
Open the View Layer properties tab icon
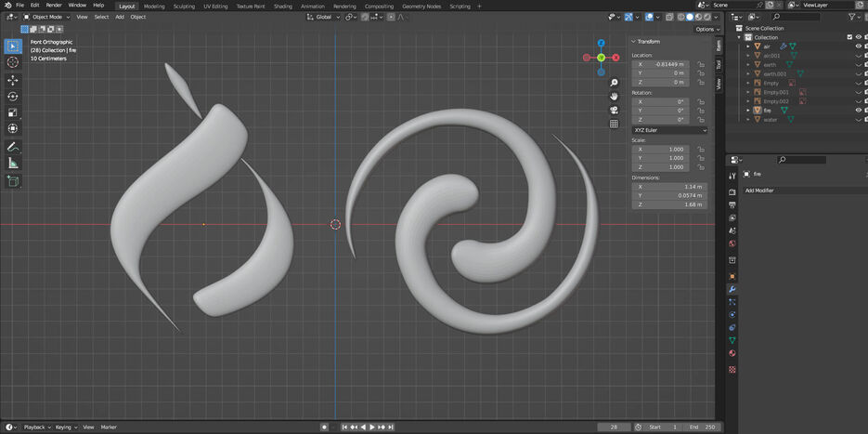click(732, 217)
